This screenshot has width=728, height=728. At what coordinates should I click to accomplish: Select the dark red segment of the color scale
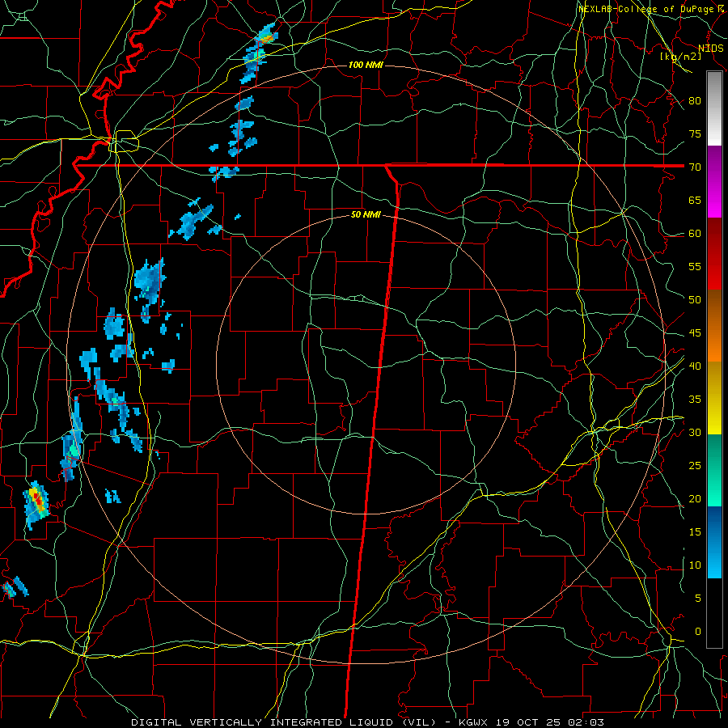click(x=714, y=254)
